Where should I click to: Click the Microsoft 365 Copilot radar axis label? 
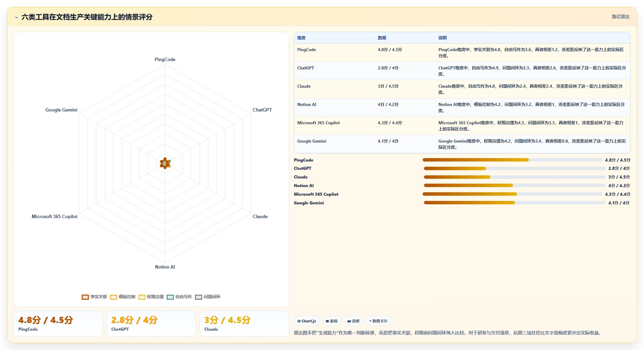coord(55,216)
